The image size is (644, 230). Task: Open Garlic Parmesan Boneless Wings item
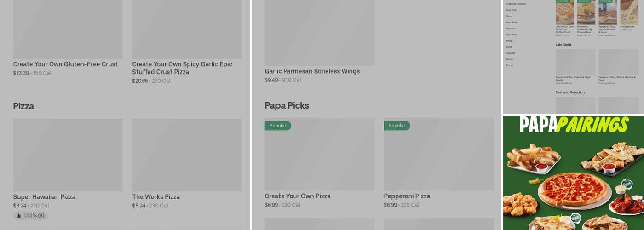312,71
